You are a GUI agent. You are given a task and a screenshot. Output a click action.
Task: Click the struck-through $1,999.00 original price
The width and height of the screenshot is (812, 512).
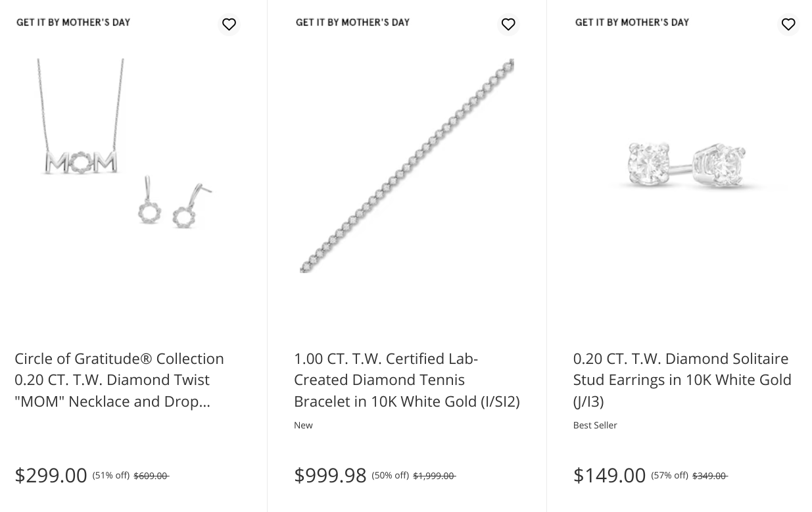coord(434,476)
